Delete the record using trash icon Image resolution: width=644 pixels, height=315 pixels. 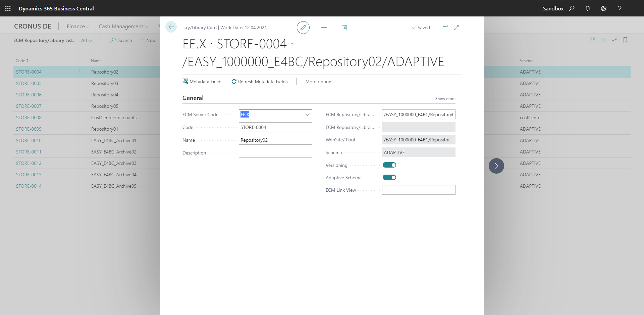344,28
